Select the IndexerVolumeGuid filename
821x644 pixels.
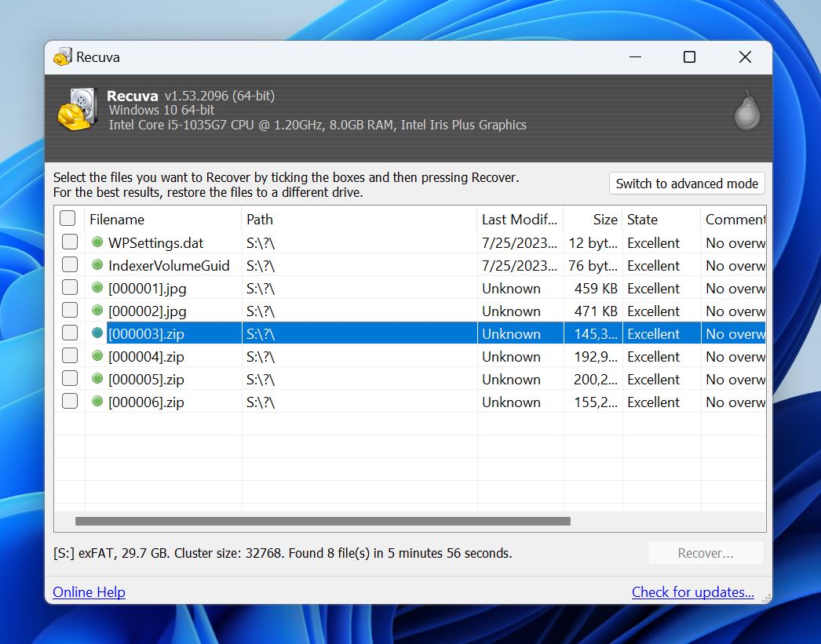coord(169,266)
